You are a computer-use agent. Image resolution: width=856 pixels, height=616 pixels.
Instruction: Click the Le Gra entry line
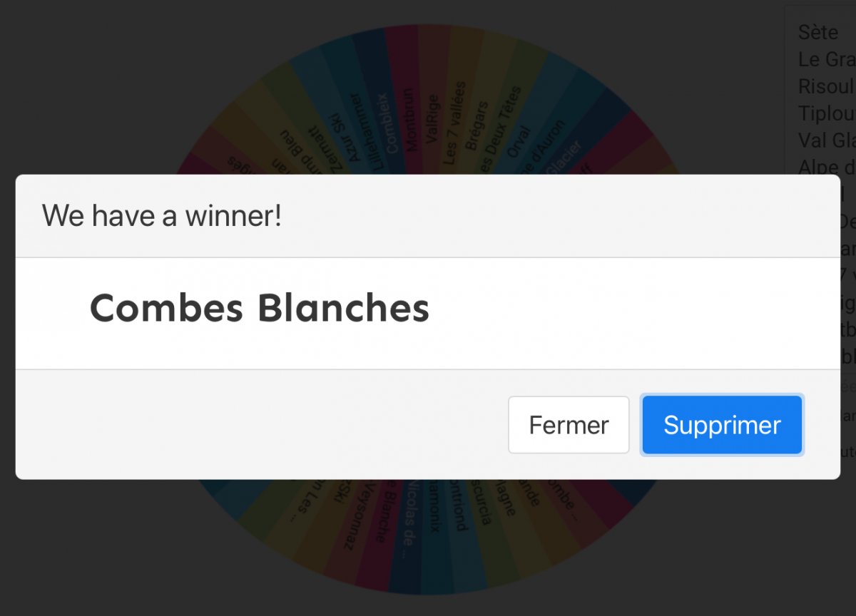coord(825,59)
